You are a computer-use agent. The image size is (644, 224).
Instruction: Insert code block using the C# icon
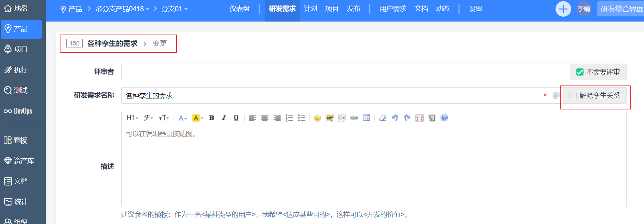342,118
